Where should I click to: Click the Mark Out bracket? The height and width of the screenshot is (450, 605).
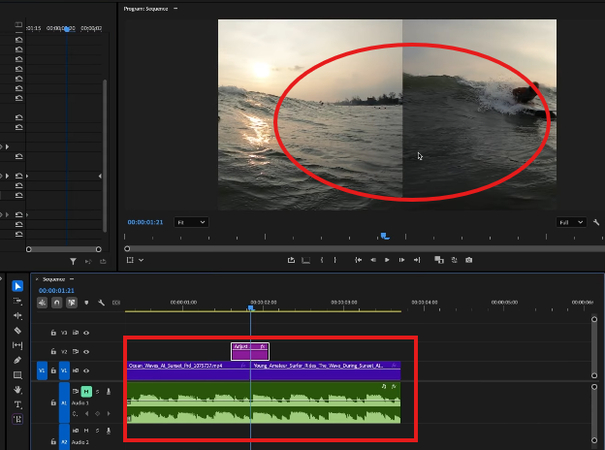pyautogui.click(x=335, y=260)
